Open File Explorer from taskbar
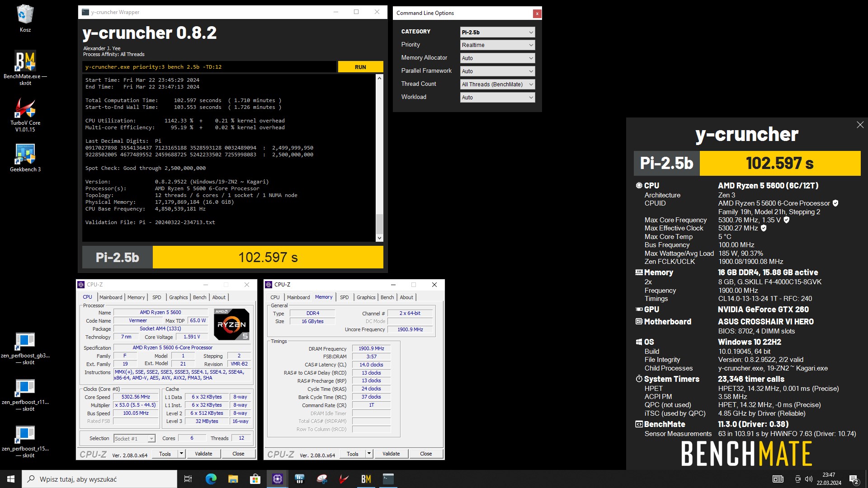Screen dimensions: 868x488 (x=233, y=479)
